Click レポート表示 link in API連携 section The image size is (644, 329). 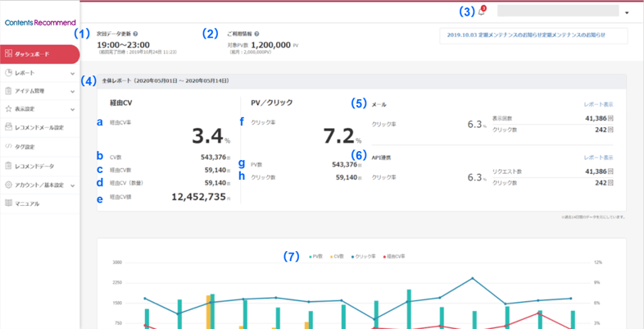tap(599, 157)
